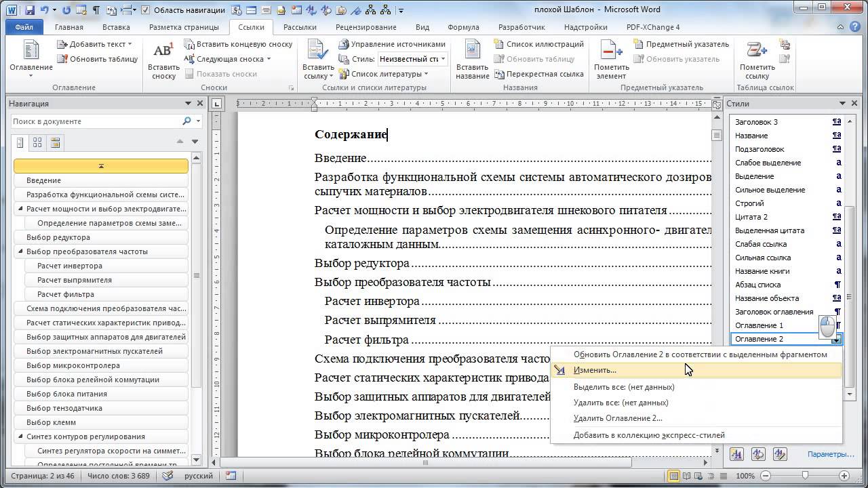This screenshot has width=868, height=488.
Task: Open Рецензирование ribbon tab
Action: [366, 27]
